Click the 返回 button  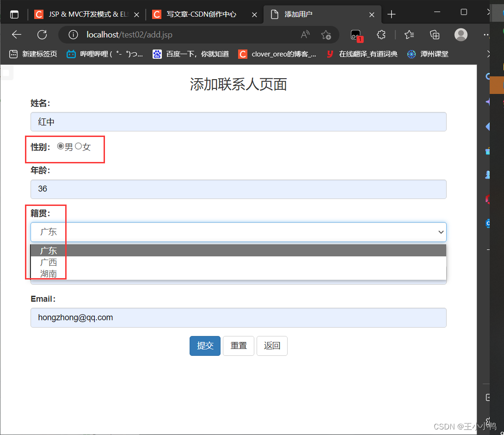tap(272, 346)
